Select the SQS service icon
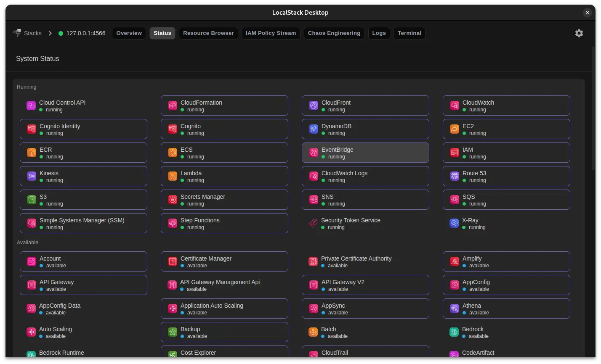601x364 pixels. click(454, 200)
